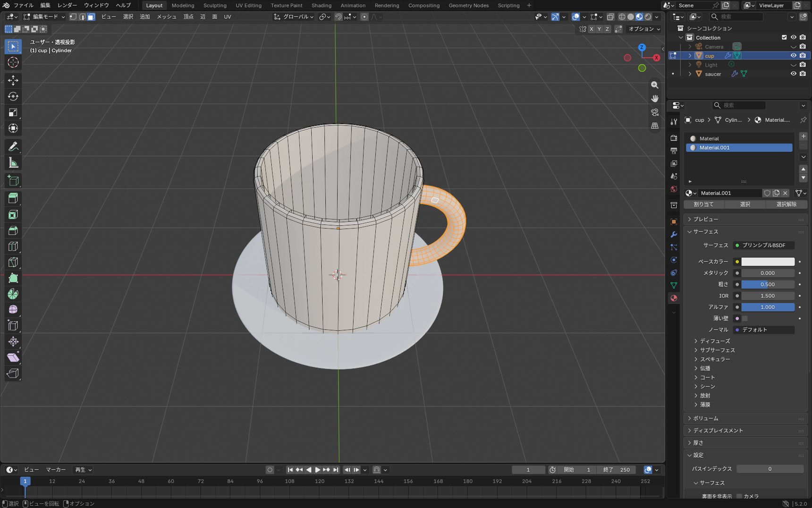This screenshot has width=812, height=508.
Task: Click the ベースカラー color swatch
Action: (768, 262)
